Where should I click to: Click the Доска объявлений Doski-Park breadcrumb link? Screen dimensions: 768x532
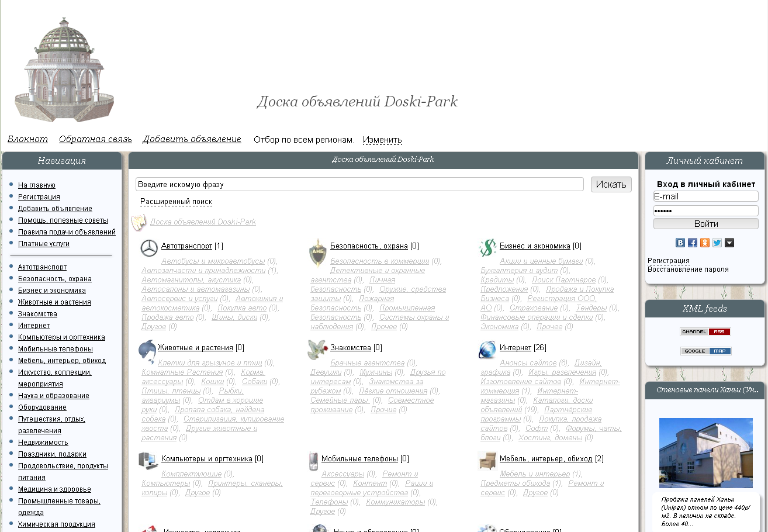point(203,222)
